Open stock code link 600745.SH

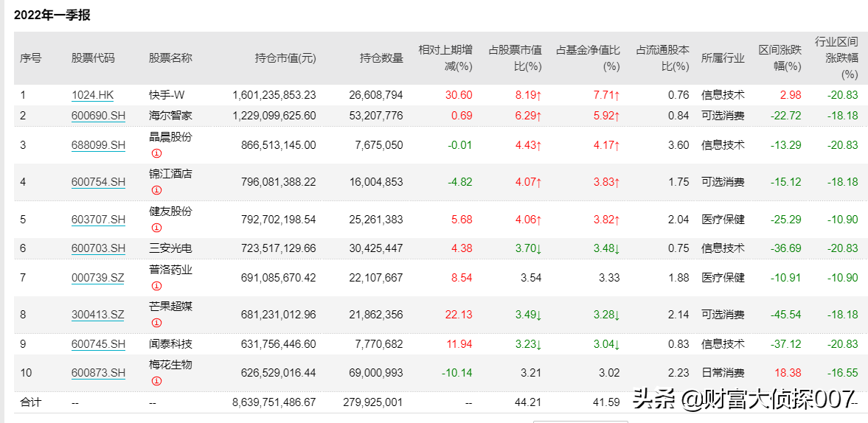tap(99, 344)
